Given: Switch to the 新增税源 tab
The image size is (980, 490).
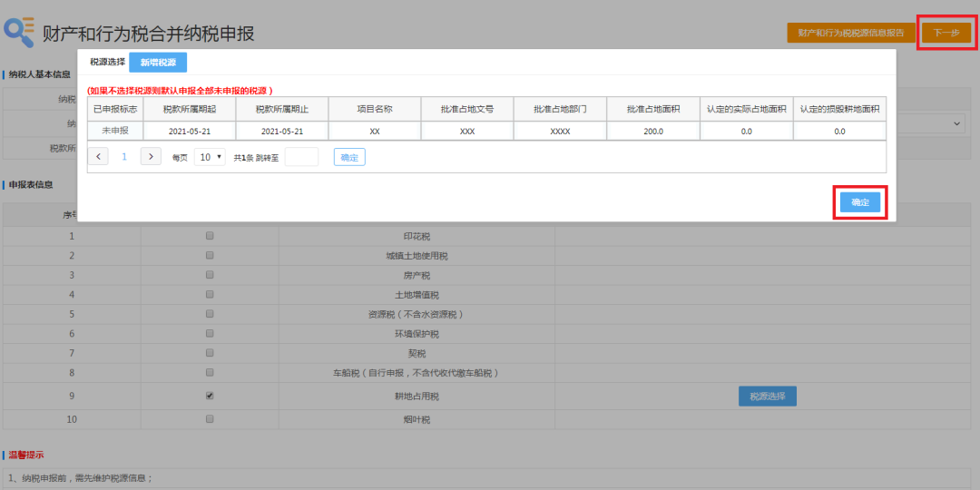Looking at the screenshot, I should [x=158, y=62].
